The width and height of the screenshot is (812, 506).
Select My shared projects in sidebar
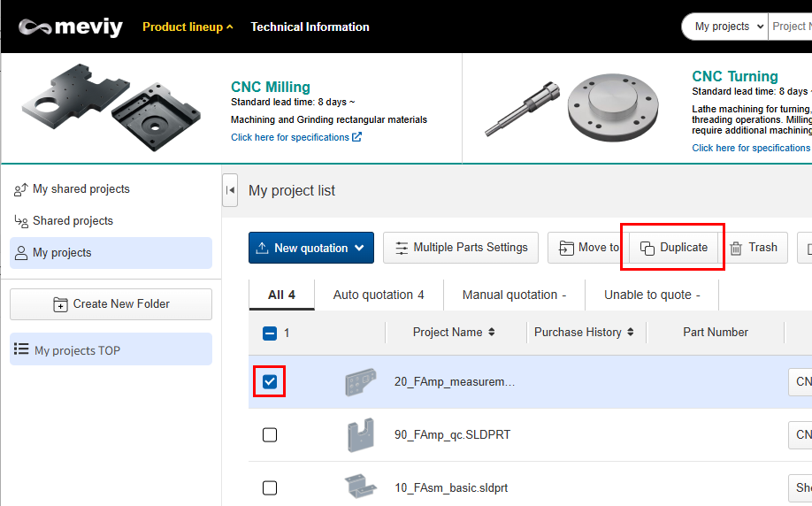pos(80,189)
